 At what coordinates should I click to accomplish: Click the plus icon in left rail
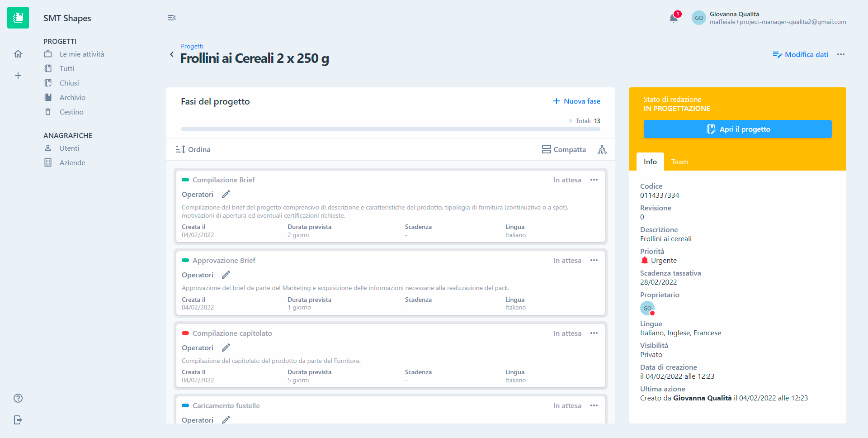click(x=18, y=76)
